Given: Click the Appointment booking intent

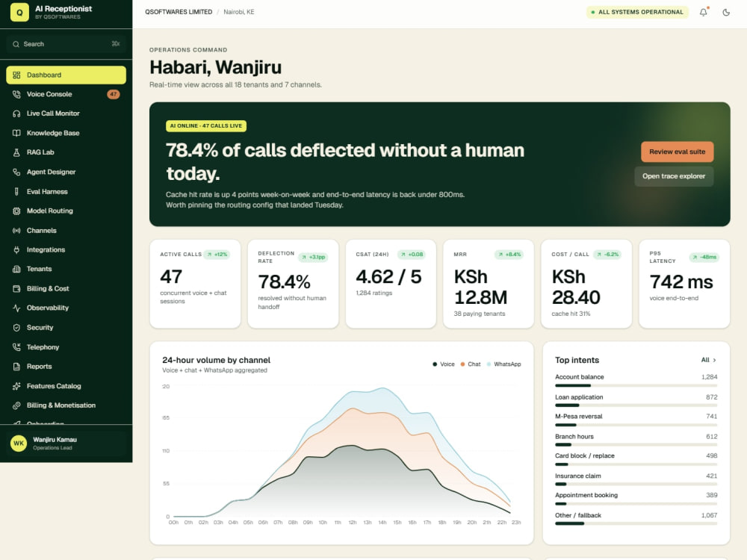Looking at the screenshot, I should [636, 499].
